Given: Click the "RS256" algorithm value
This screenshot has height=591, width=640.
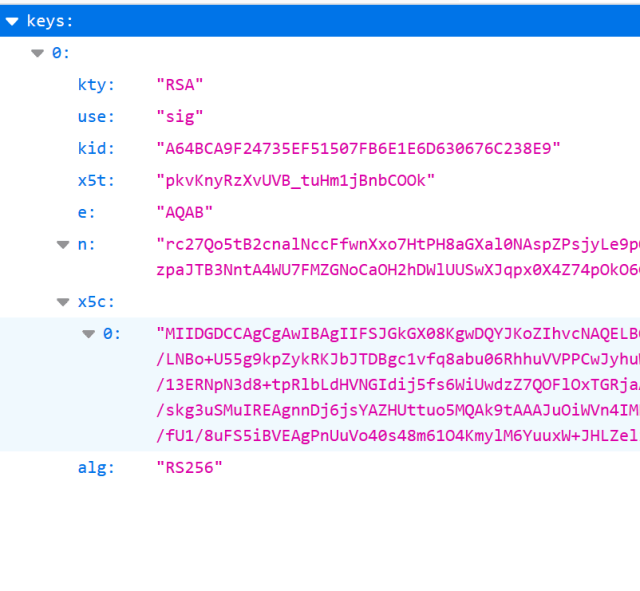Looking at the screenshot, I should (x=189, y=467).
